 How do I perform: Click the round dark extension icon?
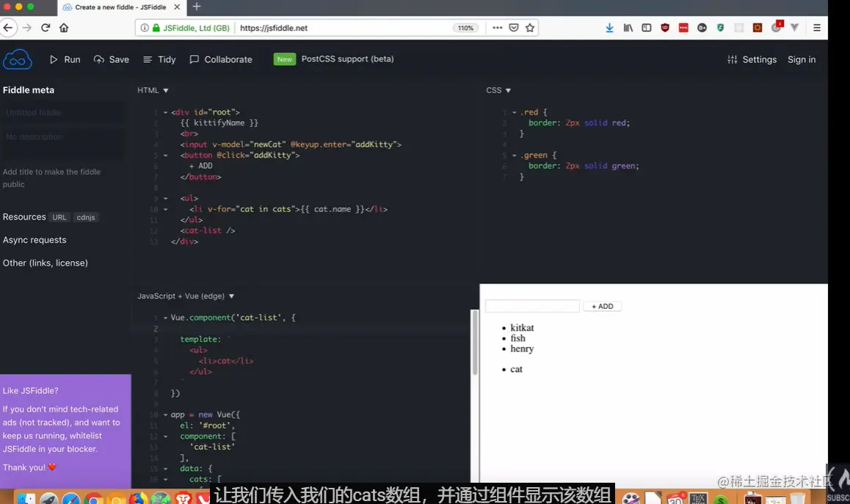(x=702, y=28)
